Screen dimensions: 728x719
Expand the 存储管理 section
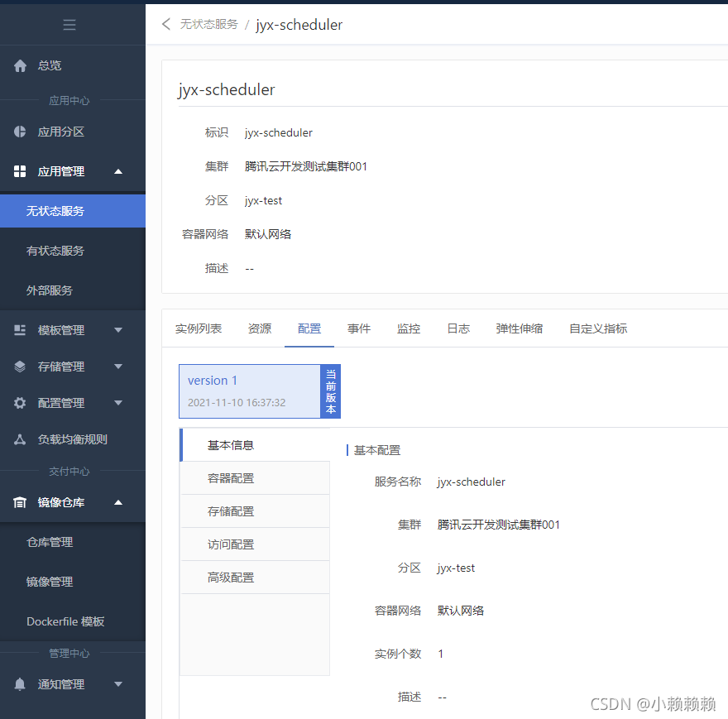118,367
